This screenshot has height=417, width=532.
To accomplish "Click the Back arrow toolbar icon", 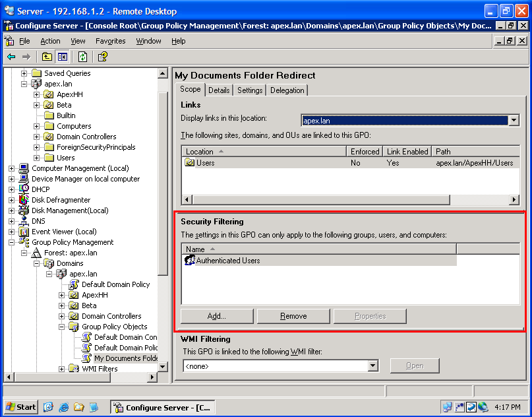I will [x=11, y=57].
